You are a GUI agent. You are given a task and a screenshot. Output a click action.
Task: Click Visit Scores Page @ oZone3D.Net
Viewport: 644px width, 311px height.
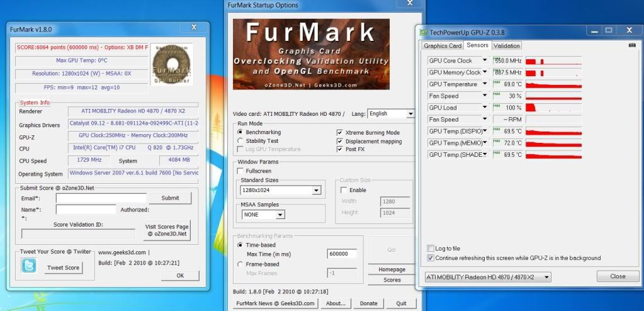167,230
